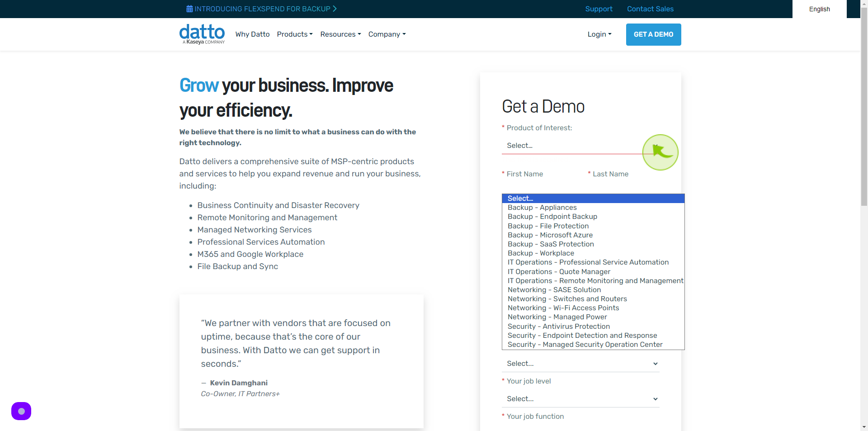This screenshot has width=868, height=431.
Task: Open the Contact Sales link
Action: pos(650,9)
